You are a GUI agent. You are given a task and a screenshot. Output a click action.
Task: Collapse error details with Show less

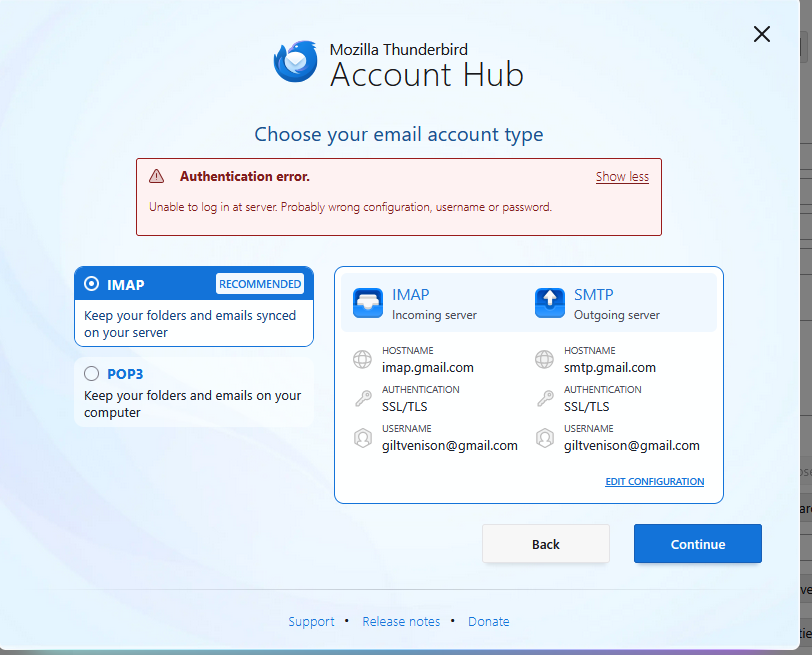click(x=622, y=177)
